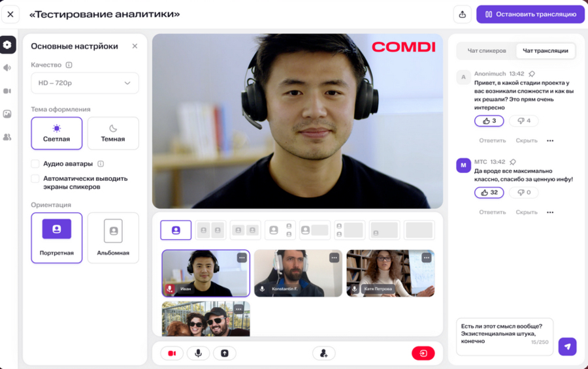588x369 pixels.
Task: Click the share/export icon in header
Action: tap(463, 14)
